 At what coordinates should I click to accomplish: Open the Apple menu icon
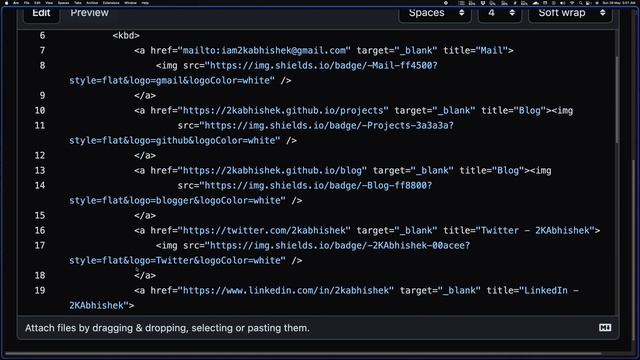pos(6,3)
